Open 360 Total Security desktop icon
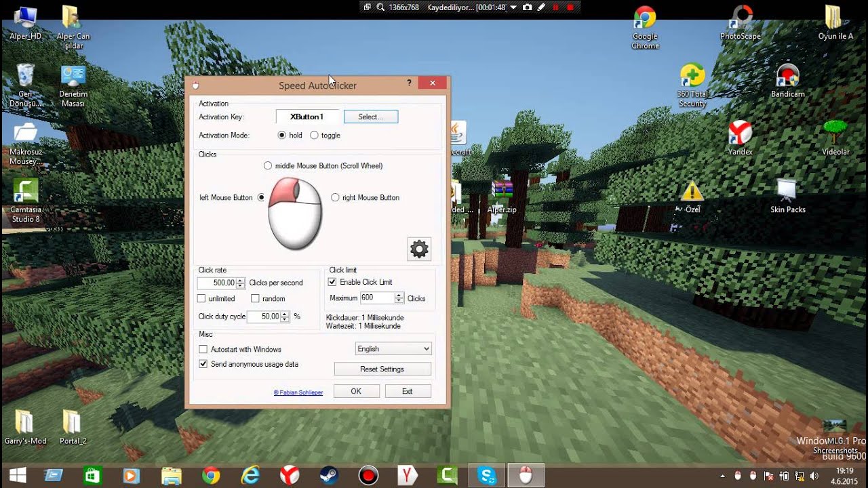The height and width of the screenshot is (488, 868). (692, 85)
